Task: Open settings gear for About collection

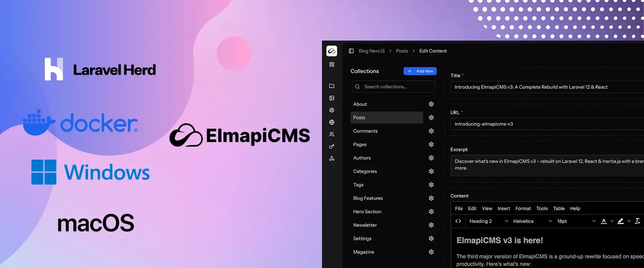Action: pyautogui.click(x=431, y=104)
